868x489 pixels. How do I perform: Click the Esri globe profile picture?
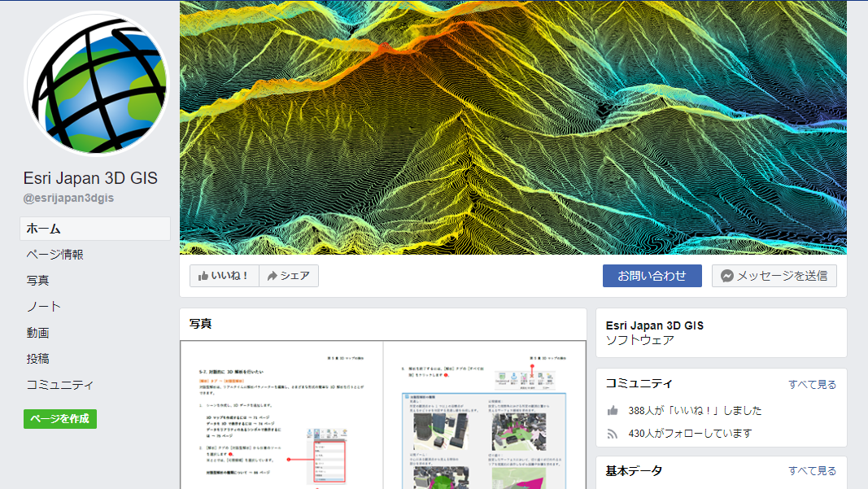(x=96, y=84)
